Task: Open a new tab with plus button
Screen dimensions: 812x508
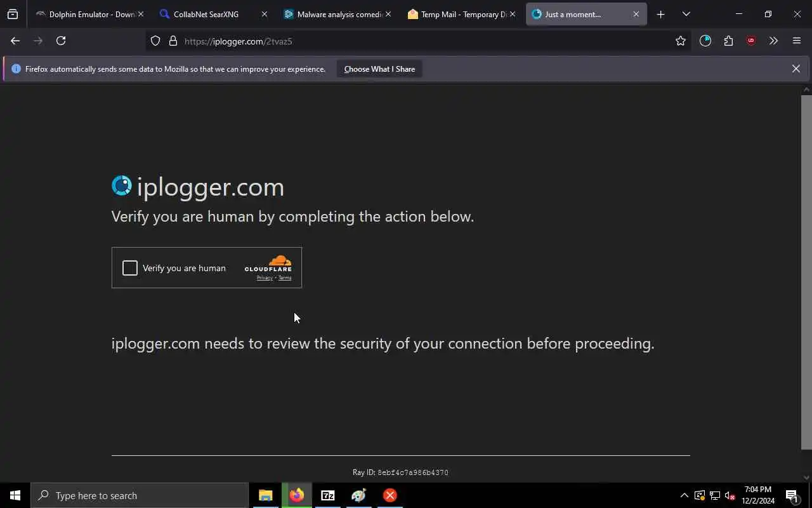Action: tap(660, 14)
